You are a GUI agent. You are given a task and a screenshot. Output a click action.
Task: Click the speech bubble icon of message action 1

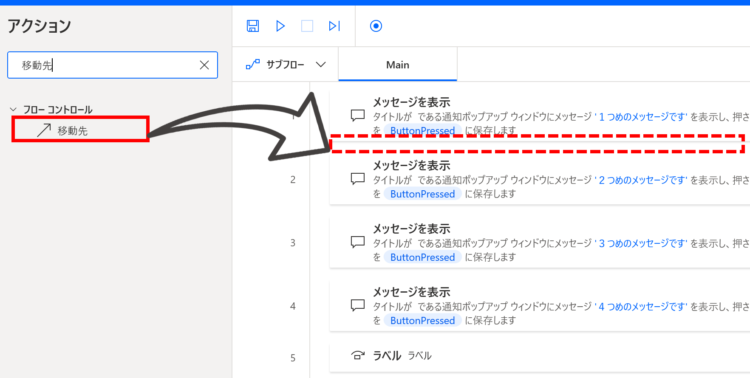click(x=358, y=116)
